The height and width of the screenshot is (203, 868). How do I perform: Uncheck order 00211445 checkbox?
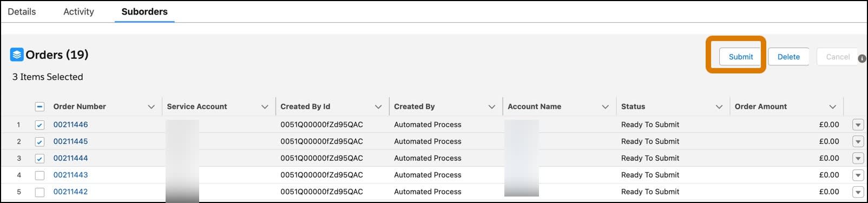tap(40, 141)
